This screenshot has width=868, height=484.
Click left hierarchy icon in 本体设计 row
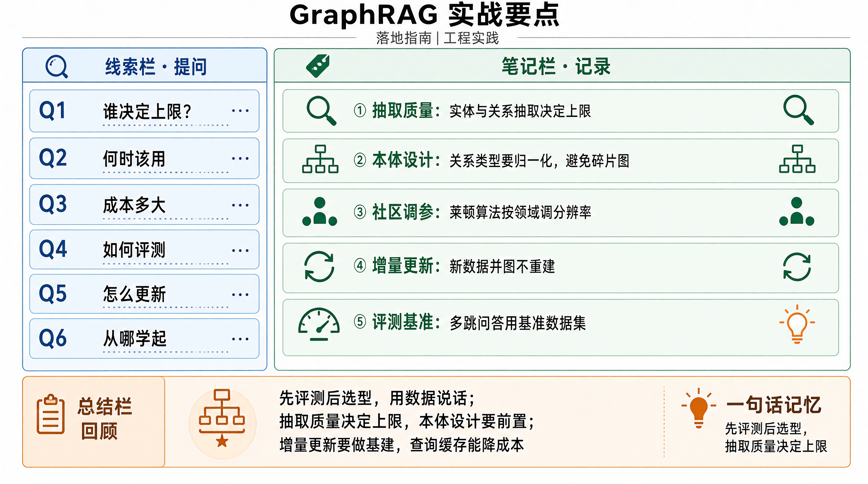click(x=320, y=159)
